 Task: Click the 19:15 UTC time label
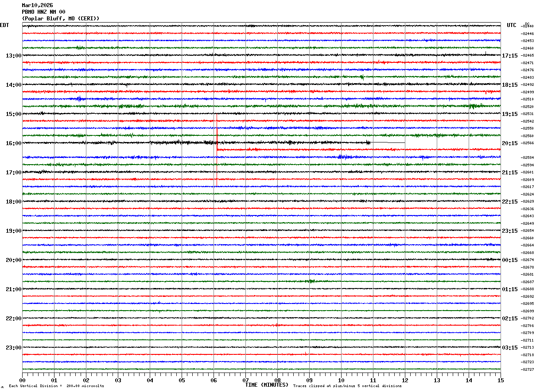(x=510, y=114)
